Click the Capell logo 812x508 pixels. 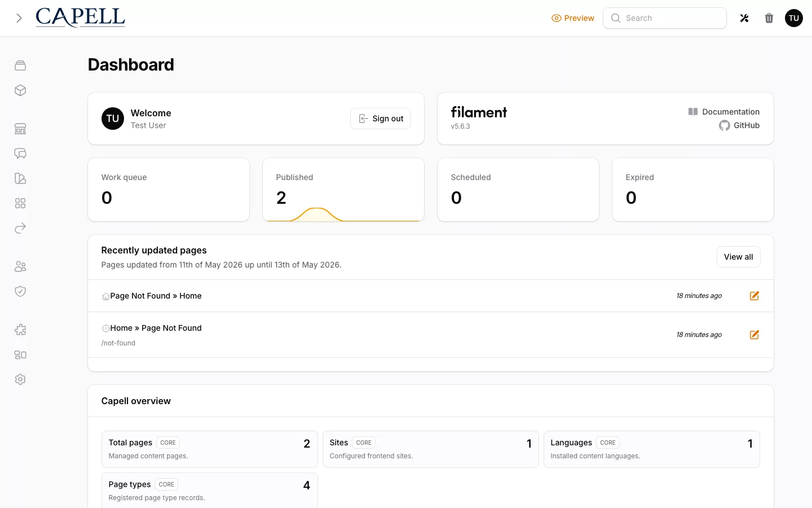tap(80, 17)
